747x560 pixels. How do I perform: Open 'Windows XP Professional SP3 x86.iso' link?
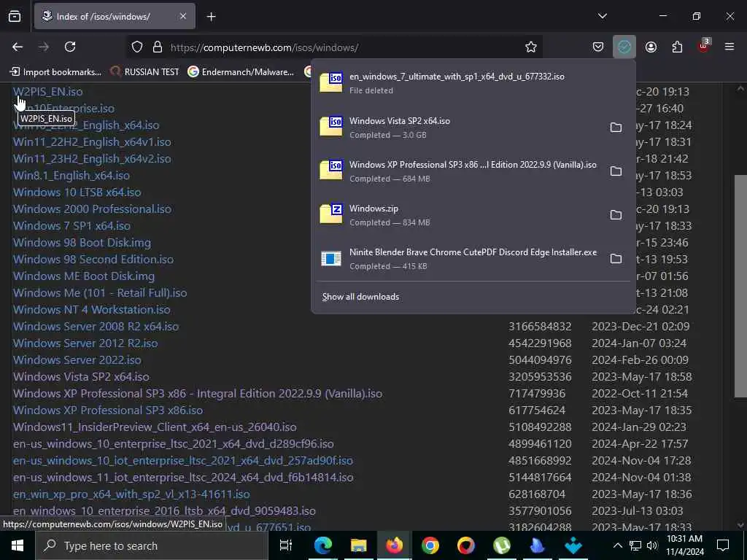[x=108, y=410]
